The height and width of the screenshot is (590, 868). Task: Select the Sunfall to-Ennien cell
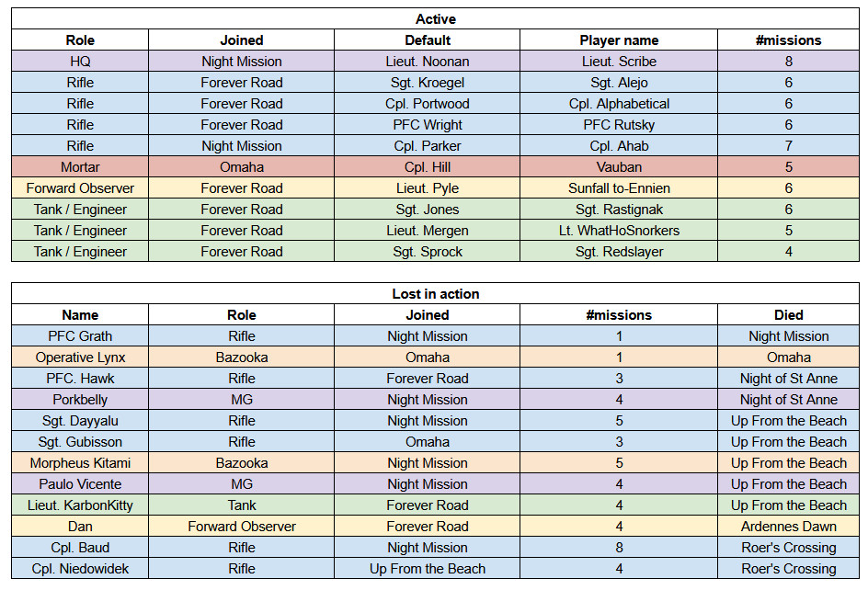tap(618, 187)
